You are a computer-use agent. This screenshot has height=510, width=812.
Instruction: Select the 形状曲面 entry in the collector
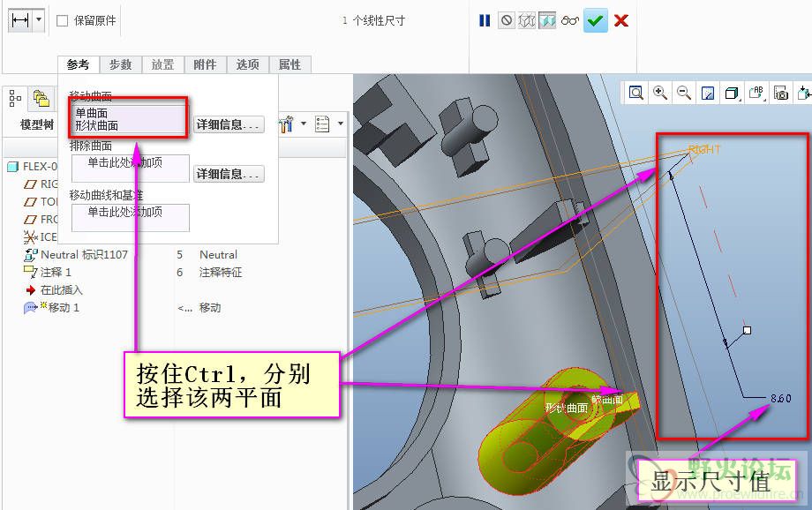pos(97,125)
